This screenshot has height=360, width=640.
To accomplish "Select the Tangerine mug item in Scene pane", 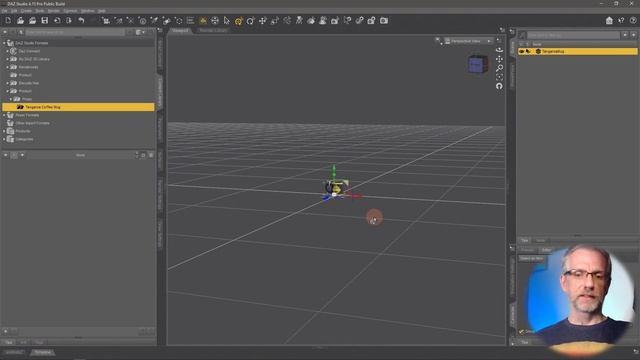I will click(578, 51).
